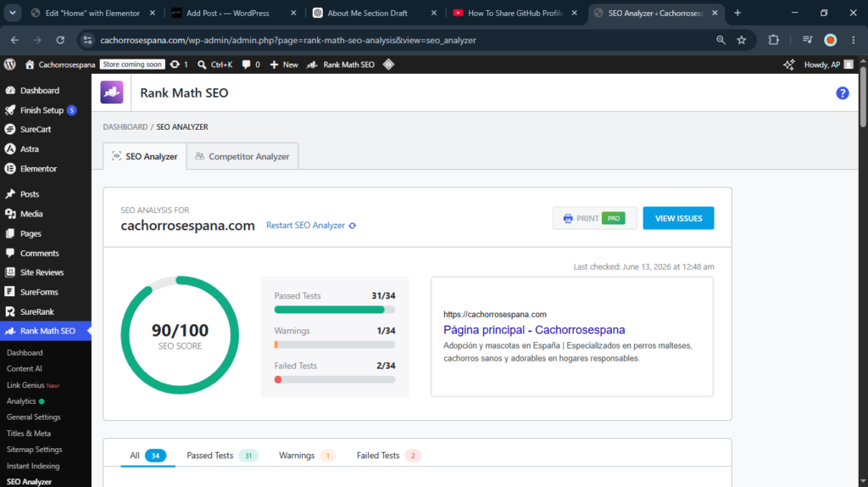Screen dimensions: 868x487
Task: Click Store coming soon badge
Action: pos(131,64)
